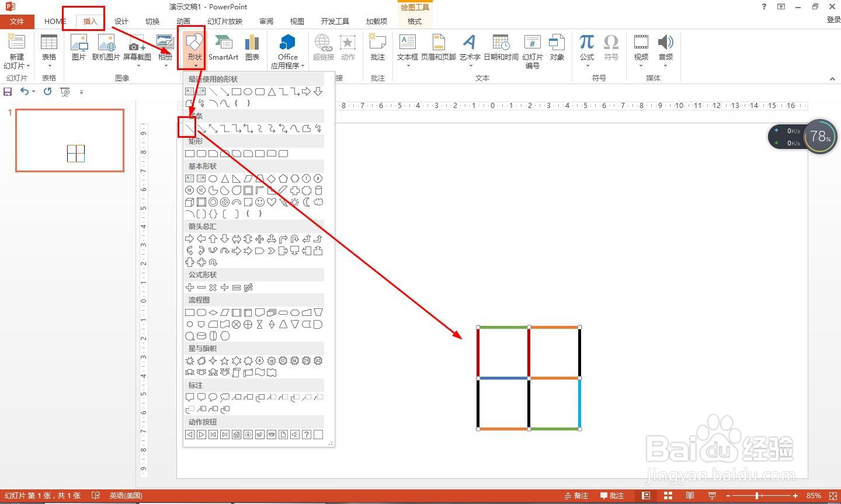Choose the sun shape
This screenshot has height=504, width=841.
(x=295, y=202)
